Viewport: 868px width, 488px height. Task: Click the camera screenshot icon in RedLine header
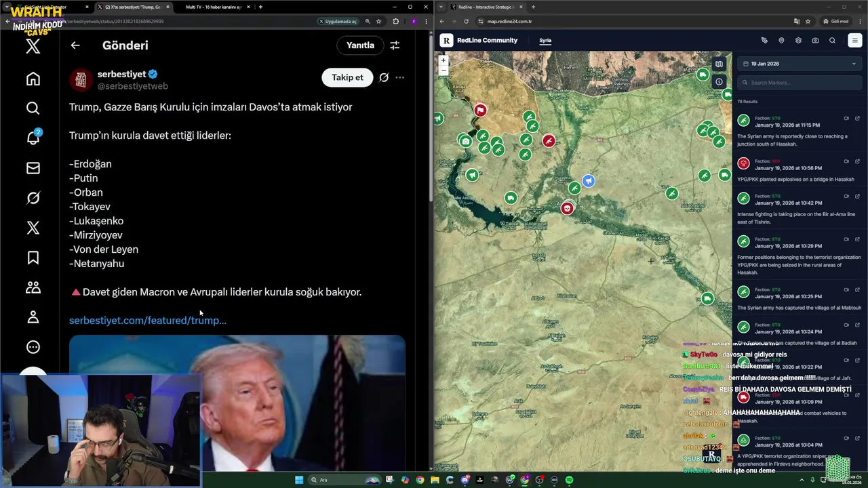815,41
